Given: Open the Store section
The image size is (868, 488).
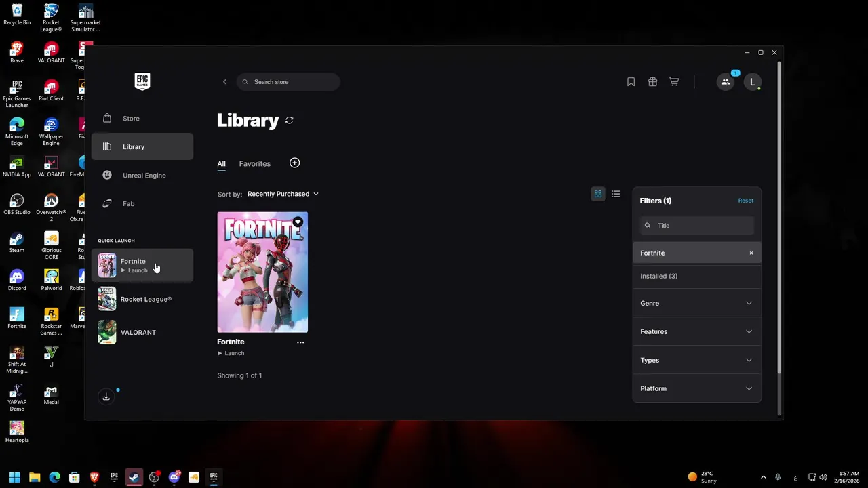Looking at the screenshot, I should click(142, 119).
